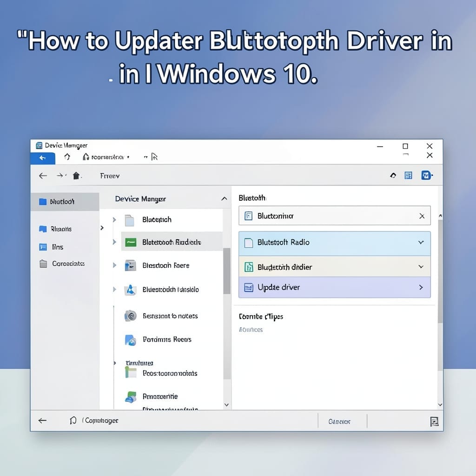Expand the 'Bluesrodth' node arrow
Image resolution: width=476 pixels, height=476 pixels.
coord(114,290)
